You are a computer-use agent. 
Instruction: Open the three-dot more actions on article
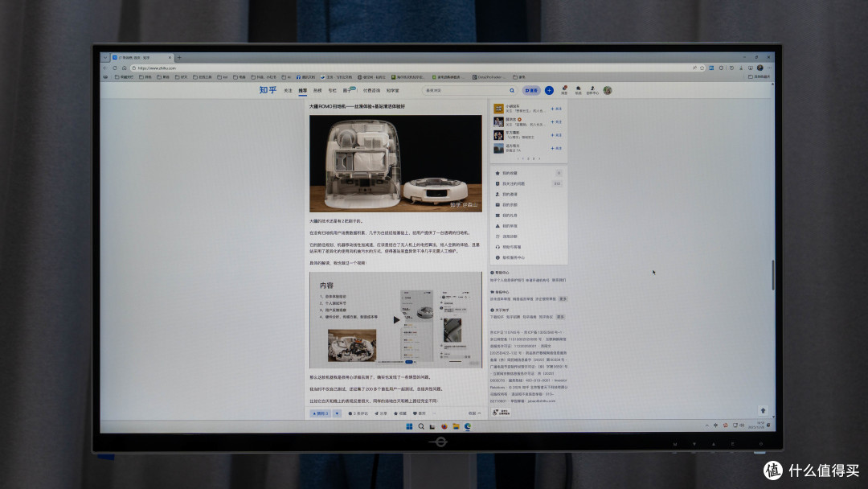(x=434, y=413)
